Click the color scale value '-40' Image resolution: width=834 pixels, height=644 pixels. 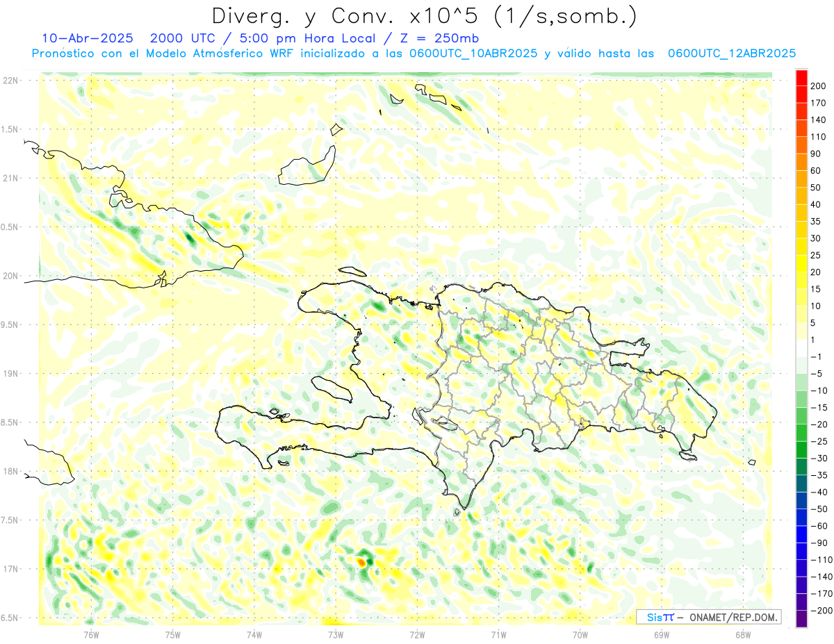(x=820, y=492)
